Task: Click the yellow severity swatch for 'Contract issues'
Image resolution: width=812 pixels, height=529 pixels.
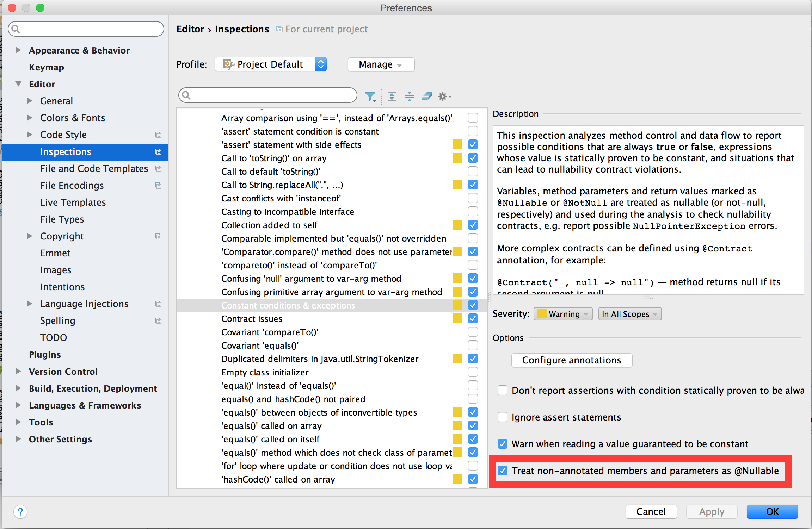Action: tap(457, 318)
